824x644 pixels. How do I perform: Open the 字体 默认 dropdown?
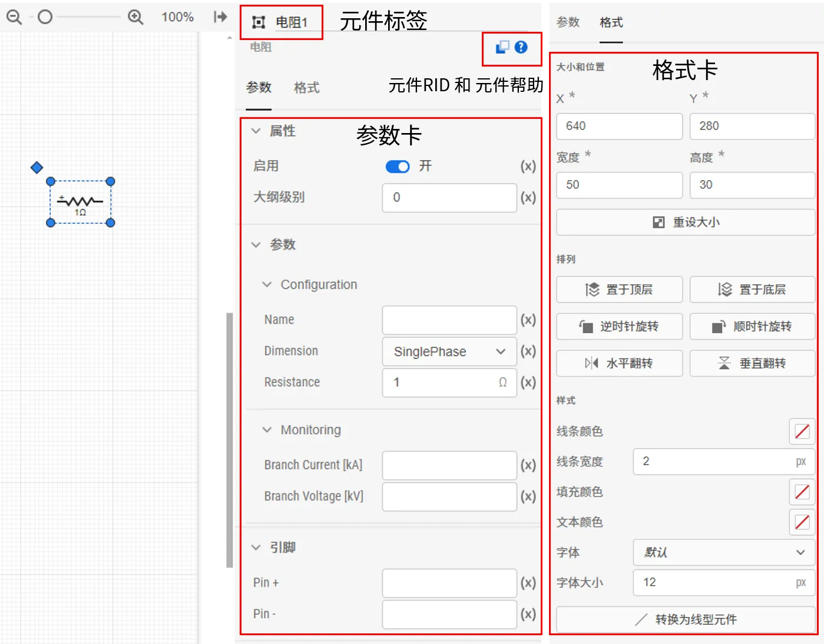click(x=724, y=553)
